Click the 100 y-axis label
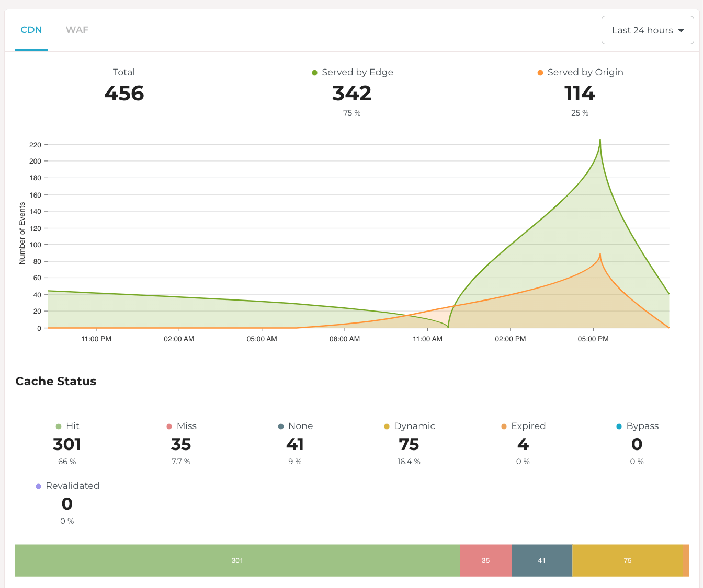The height and width of the screenshot is (588, 703). pos(35,245)
